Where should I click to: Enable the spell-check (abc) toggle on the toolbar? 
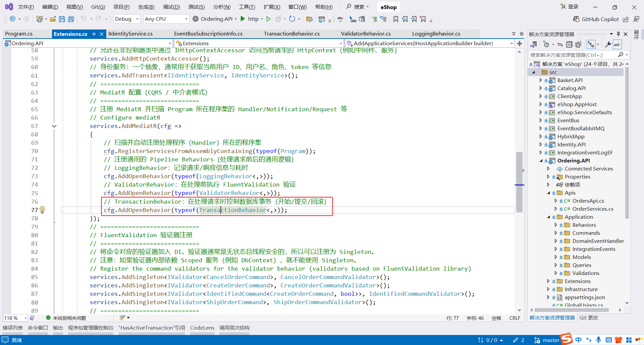pos(340,19)
